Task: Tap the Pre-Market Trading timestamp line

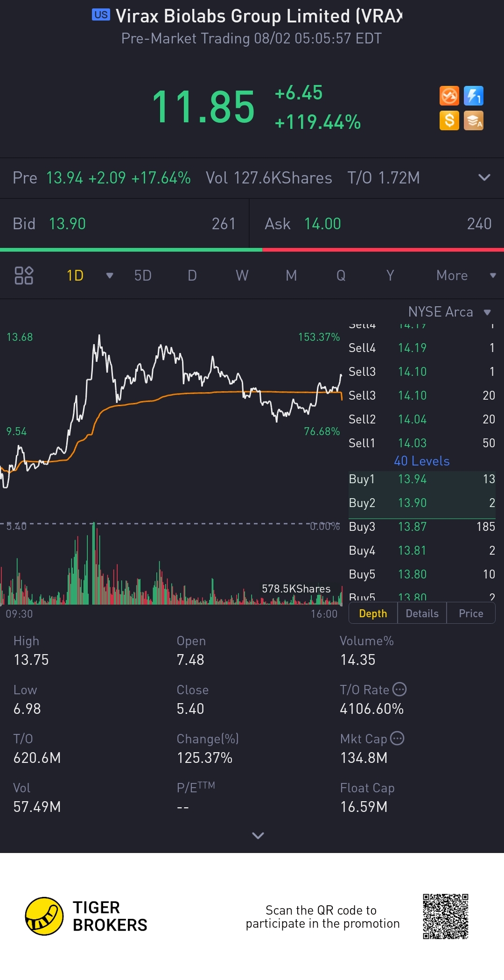Action: click(252, 38)
